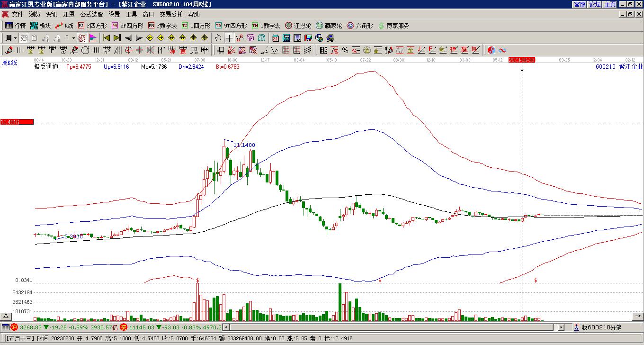Click the 600210 紫江企业 stock label
Image resolution: width=644 pixels, height=345 pixels.
pyautogui.click(x=619, y=67)
